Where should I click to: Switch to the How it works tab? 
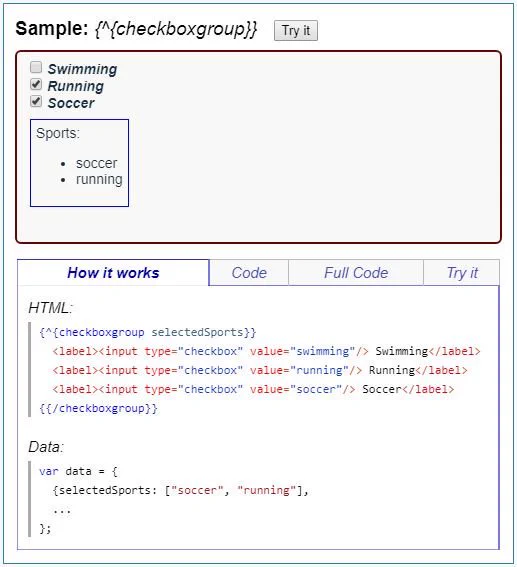pyautogui.click(x=113, y=273)
